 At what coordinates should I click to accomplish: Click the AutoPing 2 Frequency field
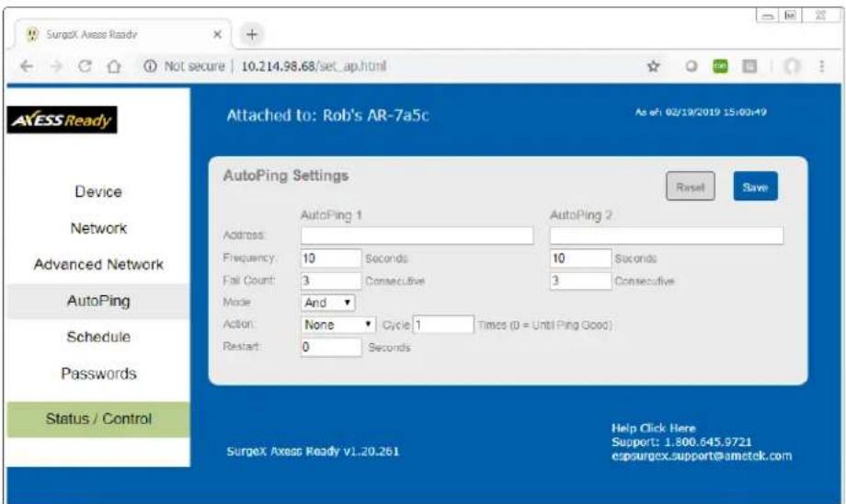pos(580,258)
